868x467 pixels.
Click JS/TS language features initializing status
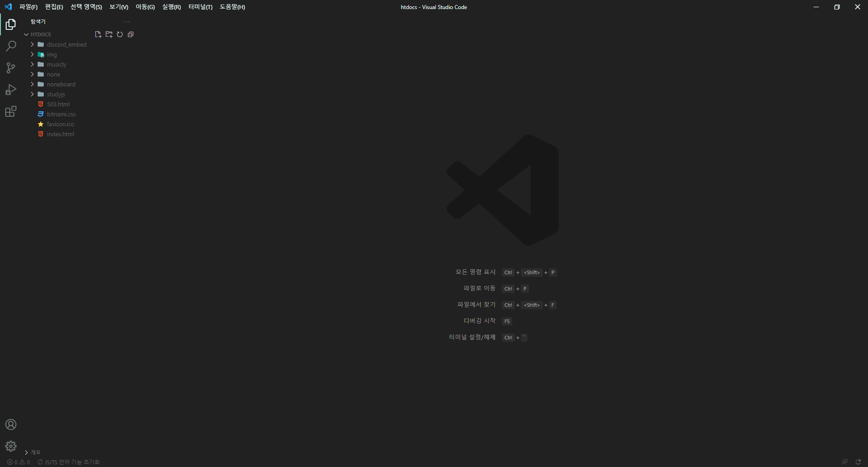[69, 462]
